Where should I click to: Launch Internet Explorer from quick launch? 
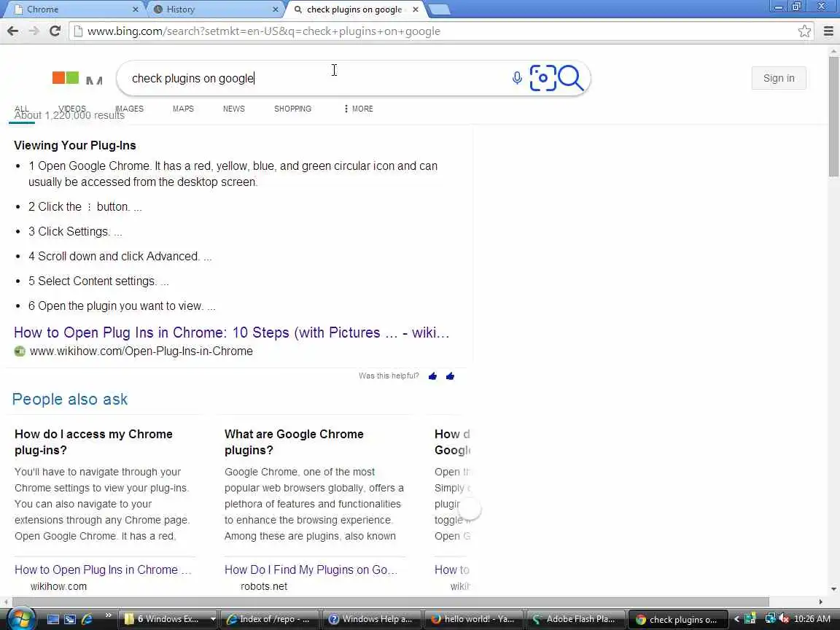[87, 619]
